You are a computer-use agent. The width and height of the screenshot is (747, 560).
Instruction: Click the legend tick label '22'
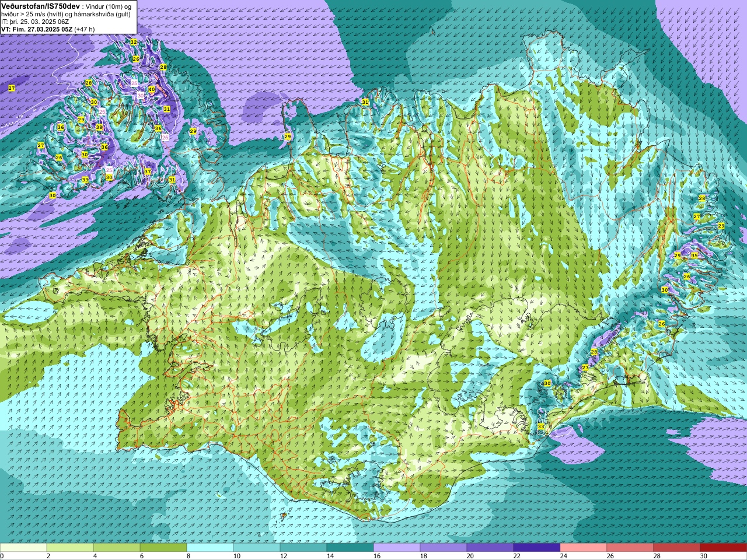[x=517, y=556]
